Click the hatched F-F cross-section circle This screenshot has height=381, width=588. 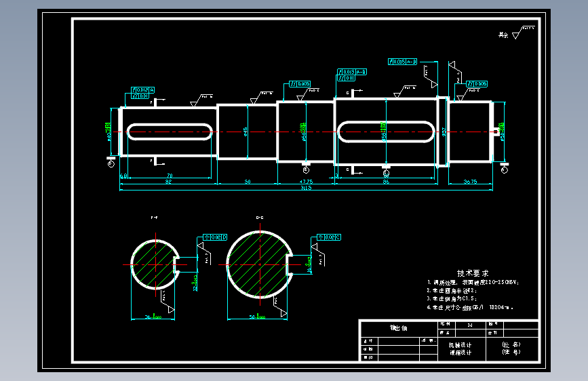155,265
